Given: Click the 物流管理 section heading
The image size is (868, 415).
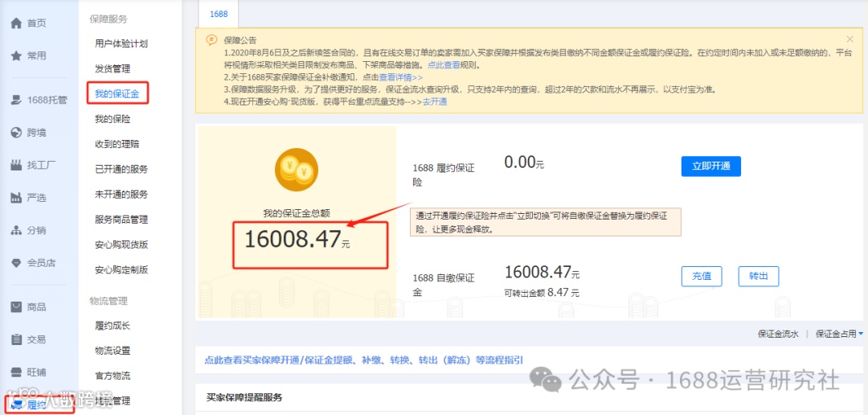Looking at the screenshot, I should [108, 301].
